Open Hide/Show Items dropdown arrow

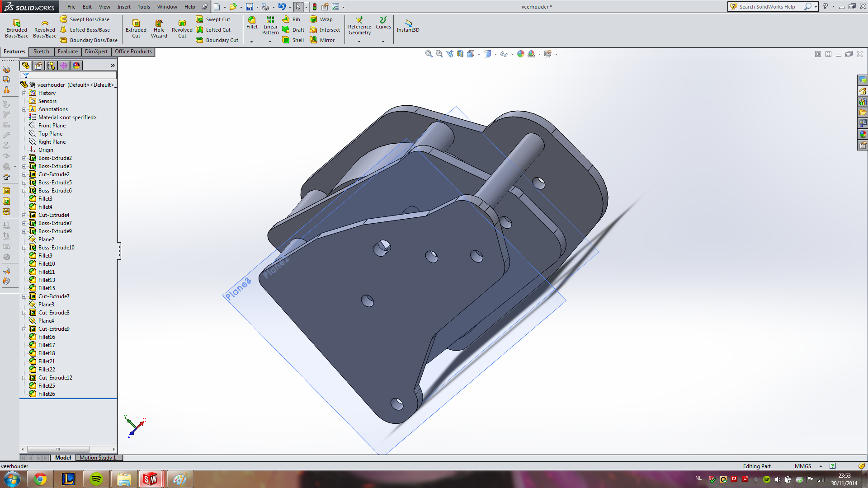(x=512, y=54)
